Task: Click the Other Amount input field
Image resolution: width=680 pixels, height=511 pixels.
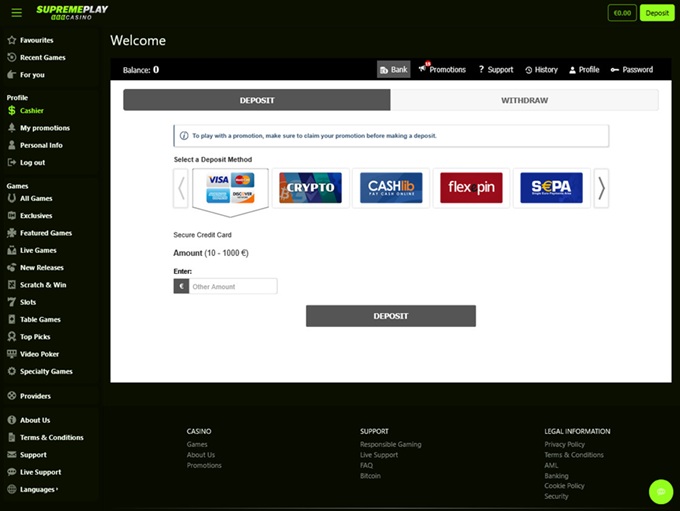Action: (x=232, y=286)
